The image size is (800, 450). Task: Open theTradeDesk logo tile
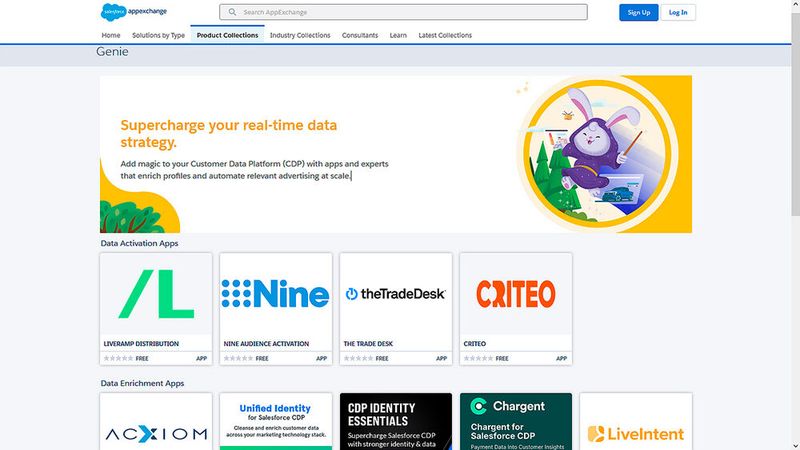pos(396,294)
